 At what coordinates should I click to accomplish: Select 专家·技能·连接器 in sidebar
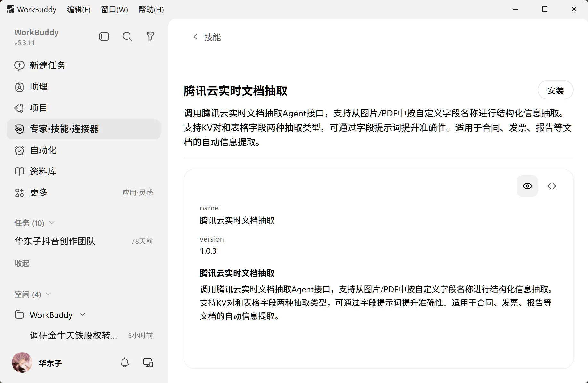click(x=84, y=129)
